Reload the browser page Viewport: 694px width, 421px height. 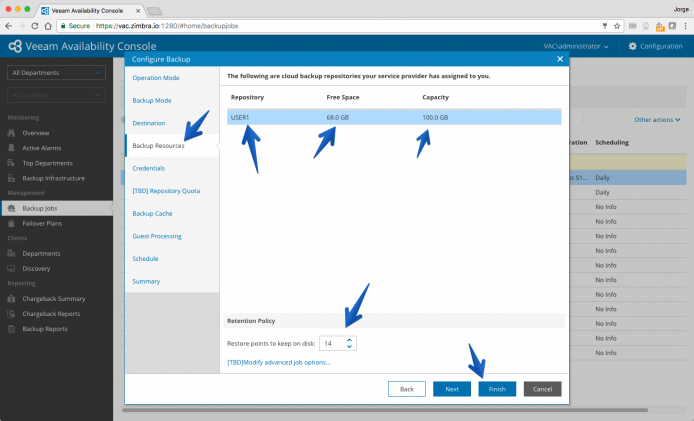[x=35, y=26]
